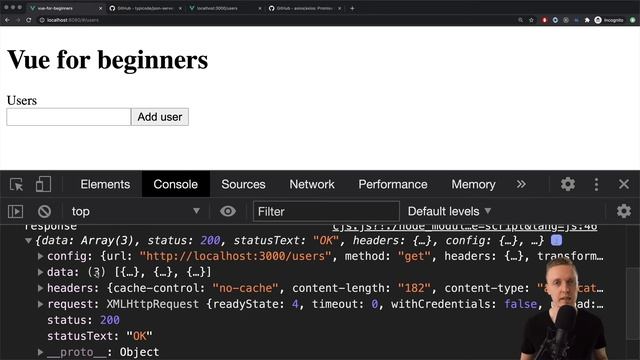640x360 pixels.
Task: Collapse the response object triangle
Action: click(28, 240)
